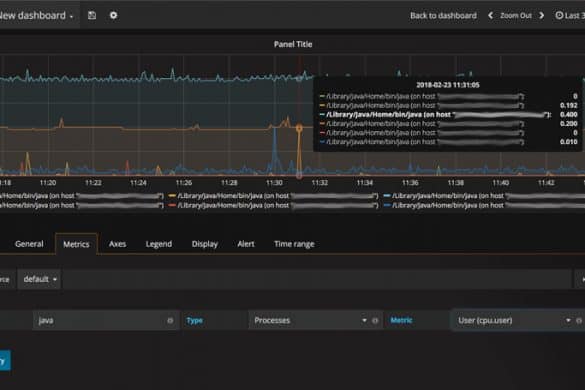Click highlighted tooltip value 0.400
This screenshot has height=390, width=585.
click(x=569, y=115)
